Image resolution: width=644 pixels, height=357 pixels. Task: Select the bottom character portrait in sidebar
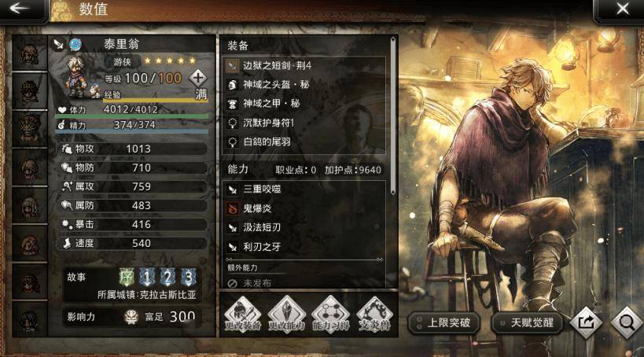(30, 321)
